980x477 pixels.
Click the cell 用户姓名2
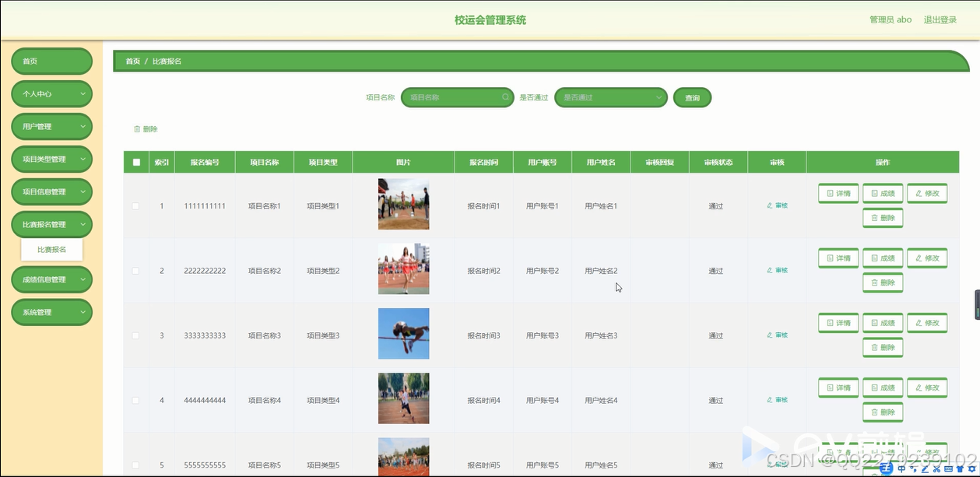click(x=601, y=271)
